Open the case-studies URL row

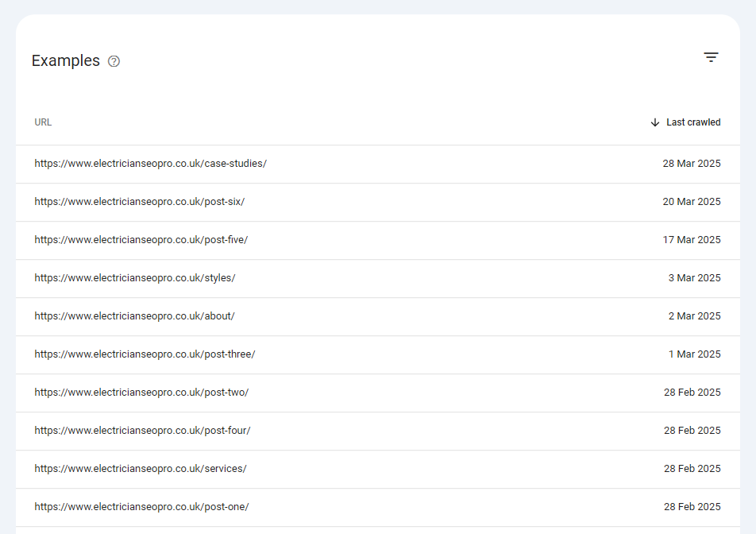click(x=378, y=164)
